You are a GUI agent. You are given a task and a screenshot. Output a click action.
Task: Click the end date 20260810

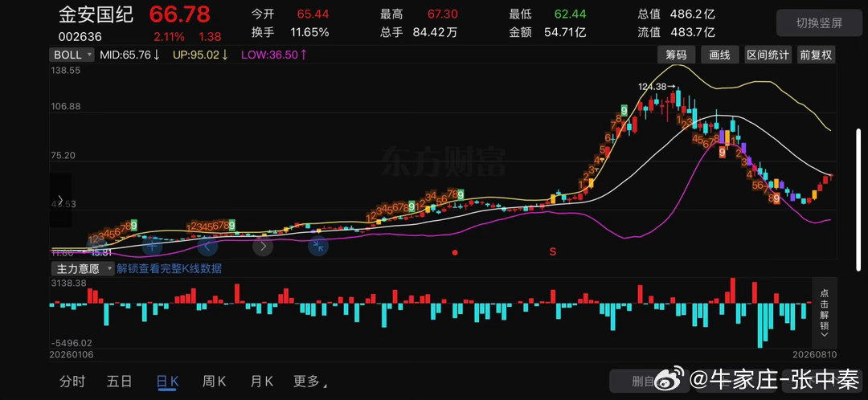pos(814,354)
